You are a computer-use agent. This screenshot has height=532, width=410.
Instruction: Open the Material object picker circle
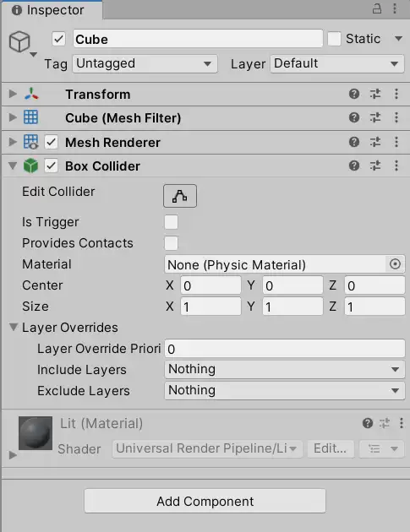point(395,264)
